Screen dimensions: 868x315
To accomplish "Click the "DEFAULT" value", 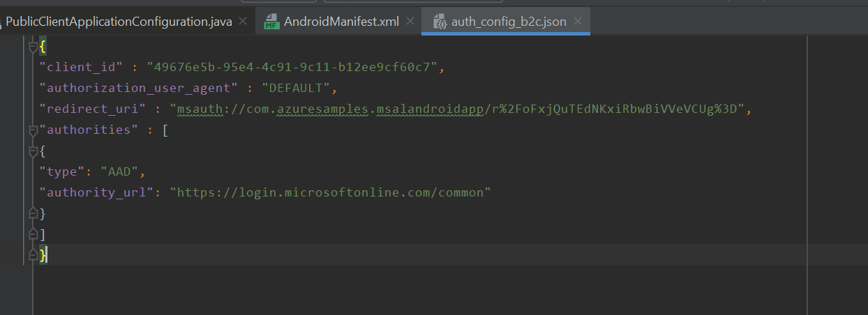I will tap(296, 89).
